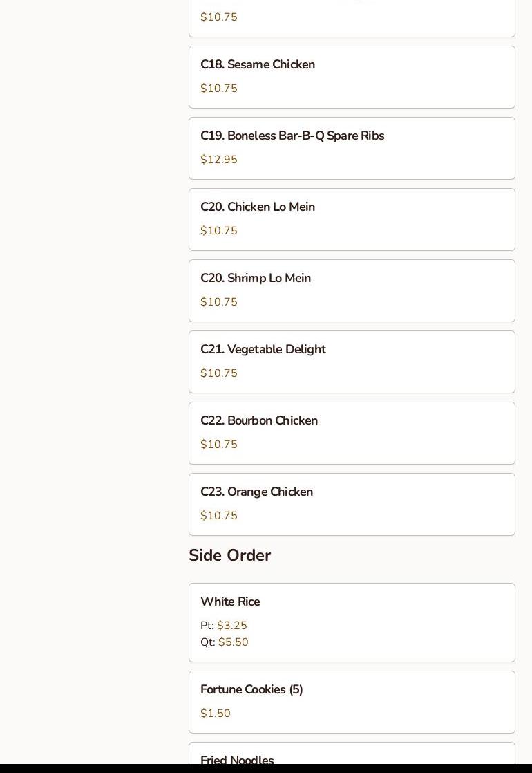Open the White Rice side order

(x=352, y=622)
